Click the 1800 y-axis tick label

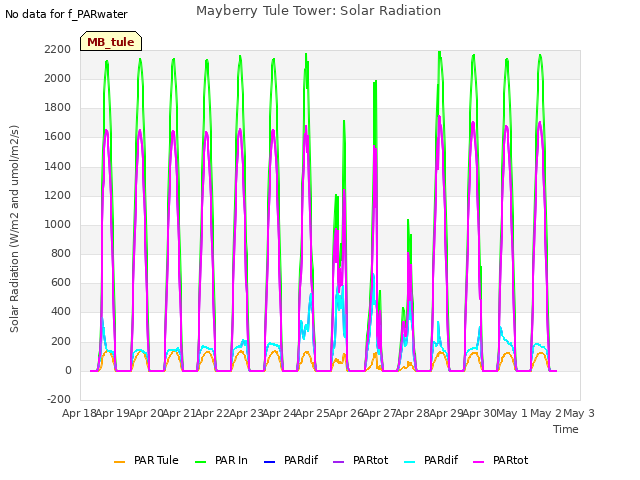click(x=58, y=108)
